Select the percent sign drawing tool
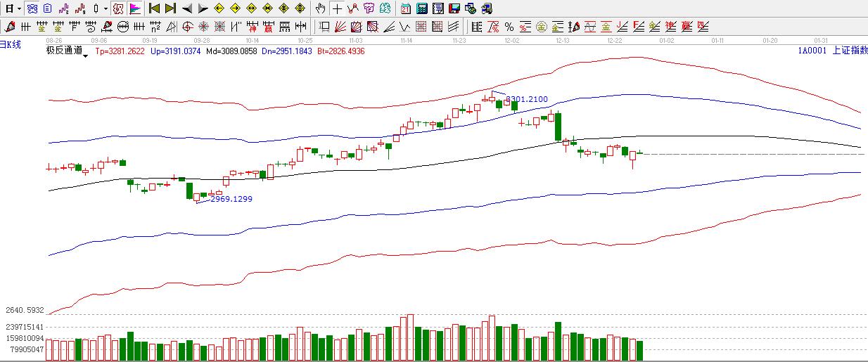868x362 pixels. click(509, 27)
